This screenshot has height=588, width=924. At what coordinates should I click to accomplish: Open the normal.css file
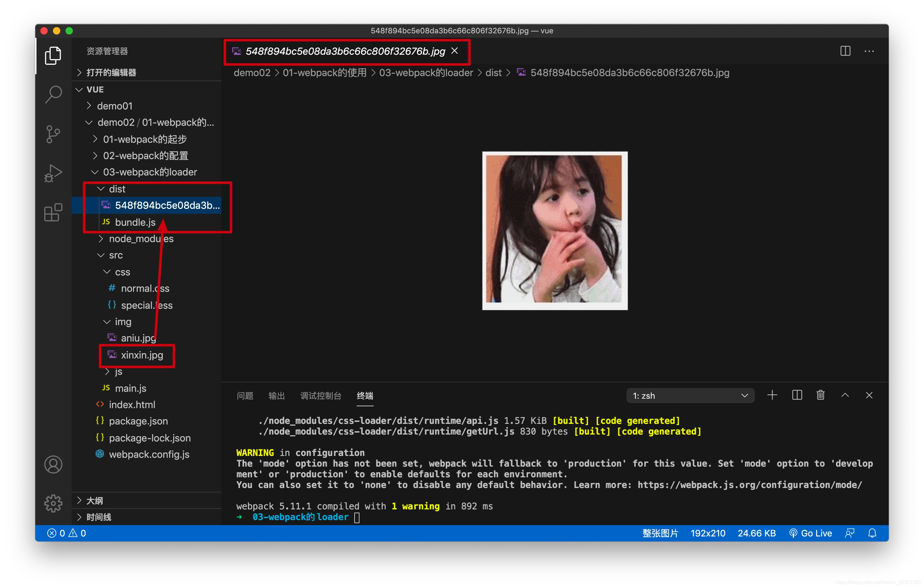pyautogui.click(x=147, y=288)
